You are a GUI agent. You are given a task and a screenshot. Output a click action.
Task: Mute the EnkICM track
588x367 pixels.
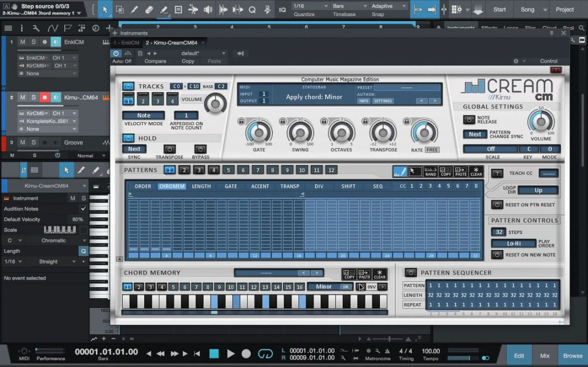(23, 42)
